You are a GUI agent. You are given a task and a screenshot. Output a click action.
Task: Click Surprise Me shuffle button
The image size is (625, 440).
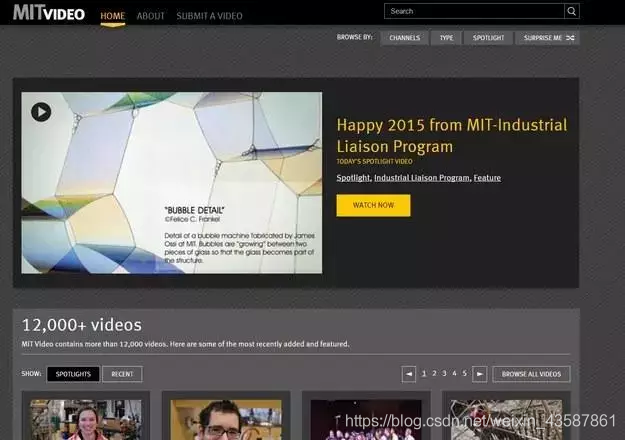[547, 38]
